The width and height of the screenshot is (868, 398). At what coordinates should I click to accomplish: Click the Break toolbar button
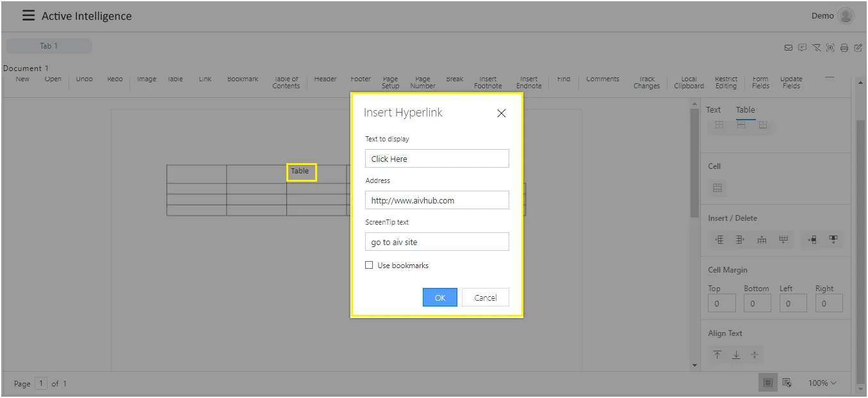pyautogui.click(x=455, y=79)
